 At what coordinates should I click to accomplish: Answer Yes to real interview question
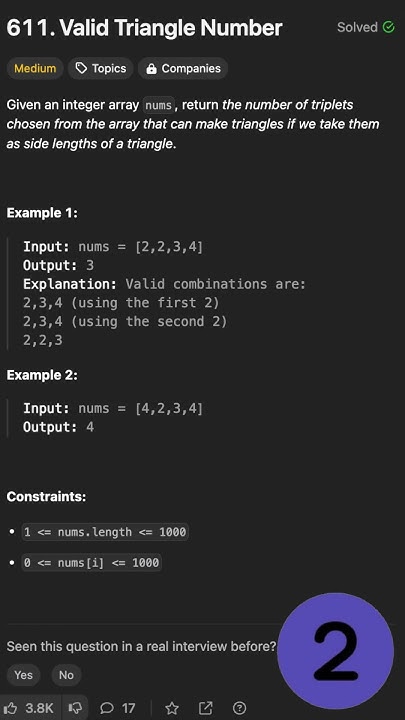[x=23, y=675]
